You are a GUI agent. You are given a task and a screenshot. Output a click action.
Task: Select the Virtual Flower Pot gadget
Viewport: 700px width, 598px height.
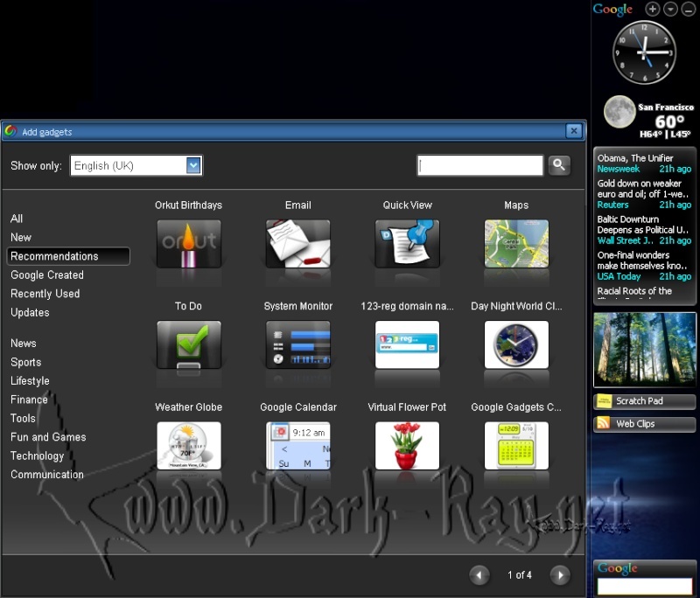pyautogui.click(x=407, y=446)
